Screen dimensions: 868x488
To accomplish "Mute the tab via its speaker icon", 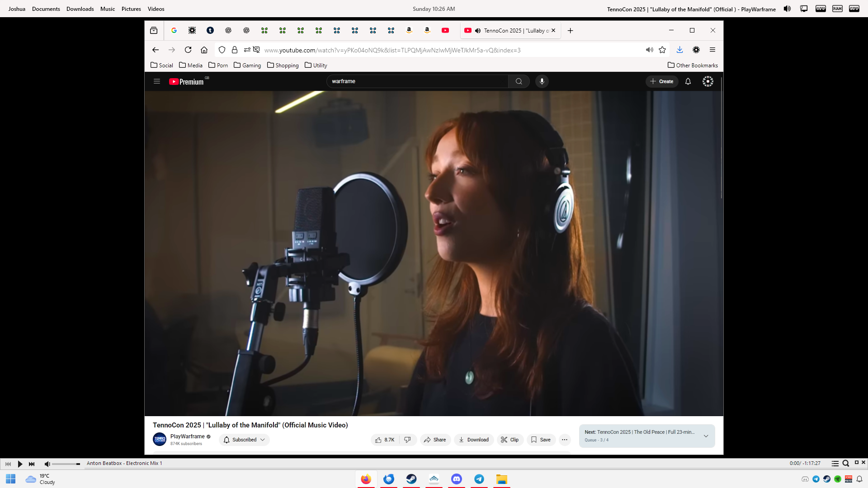I will (478, 30).
